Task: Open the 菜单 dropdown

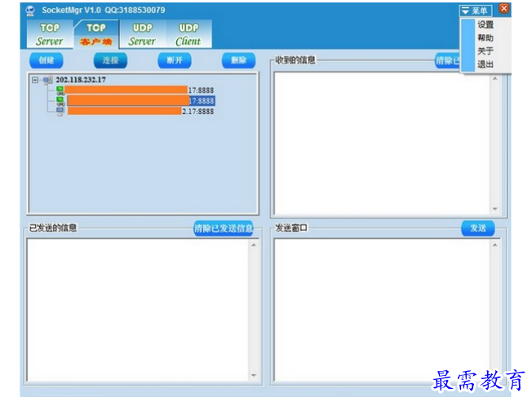Action: pyautogui.click(x=476, y=11)
